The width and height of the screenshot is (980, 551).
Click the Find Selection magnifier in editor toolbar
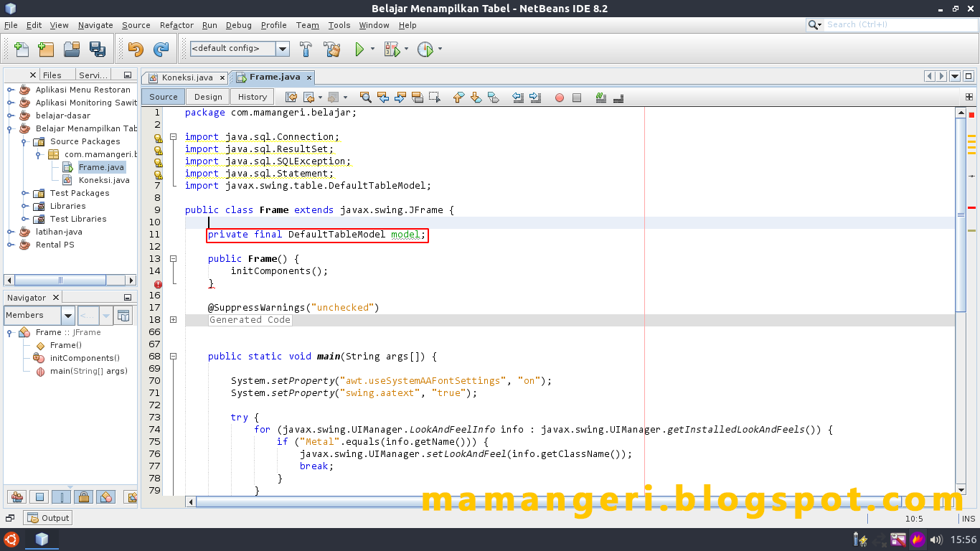click(366, 97)
